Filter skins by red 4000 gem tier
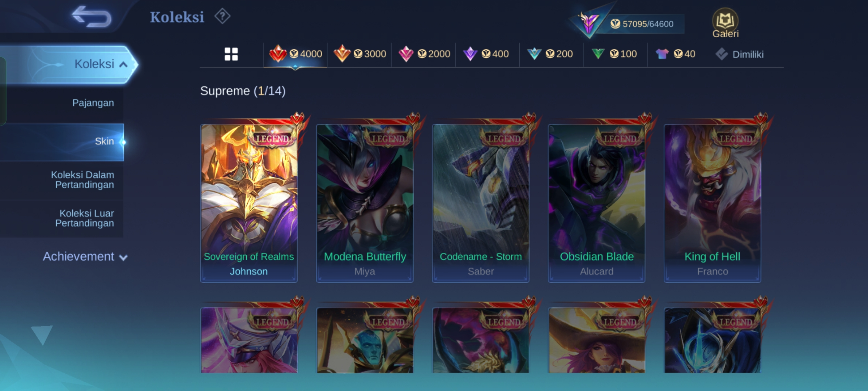This screenshot has width=868, height=391. (295, 54)
